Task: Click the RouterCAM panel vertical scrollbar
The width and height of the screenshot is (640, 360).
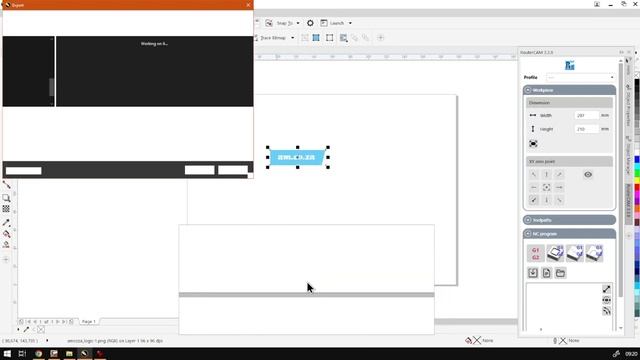Action: coord(621,180)
